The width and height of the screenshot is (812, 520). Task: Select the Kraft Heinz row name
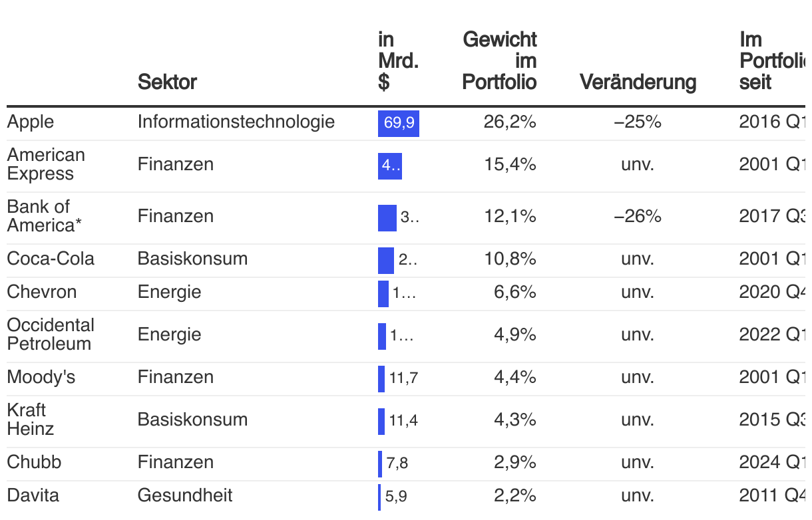[x=30, y=420]
